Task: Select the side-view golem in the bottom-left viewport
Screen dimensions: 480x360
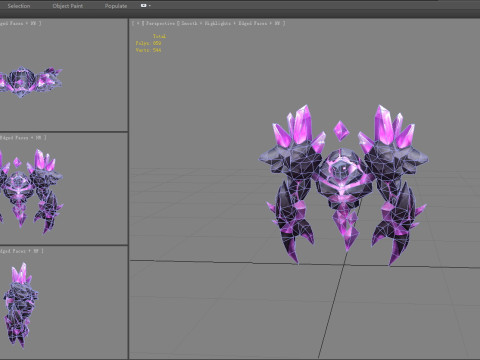Action: point(21,305)
